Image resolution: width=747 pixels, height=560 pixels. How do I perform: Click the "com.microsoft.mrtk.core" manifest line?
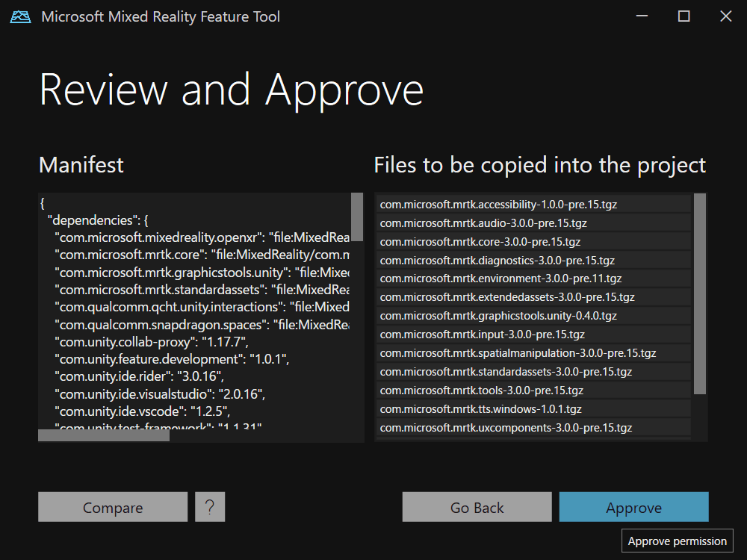pos(202,255)
